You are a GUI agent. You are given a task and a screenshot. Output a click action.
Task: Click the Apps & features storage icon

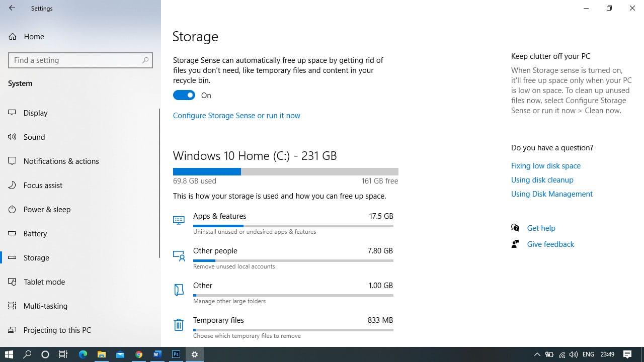[x=179, y=220]
